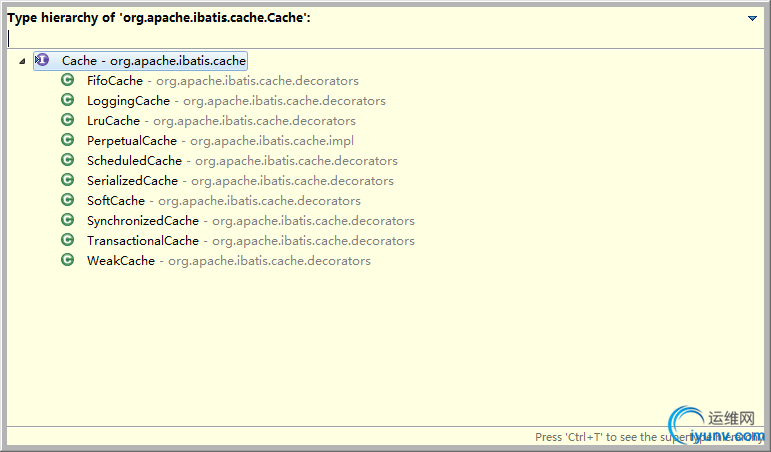
Task: Click the Cache interface icon
Action: click(42, 60)
